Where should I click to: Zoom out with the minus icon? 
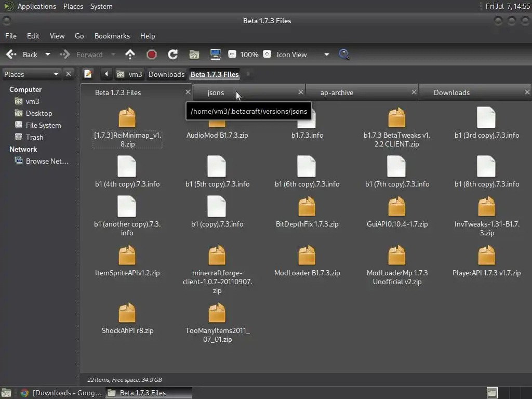232,54
